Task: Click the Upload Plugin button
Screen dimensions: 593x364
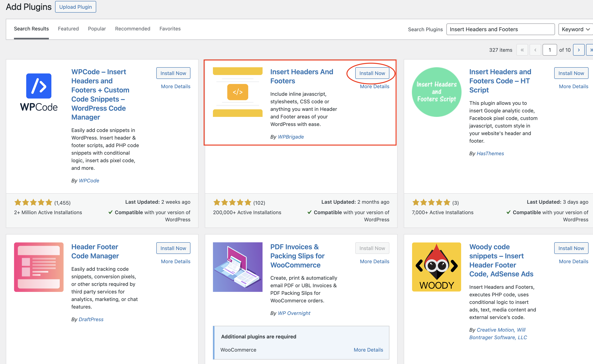Action: (x=75, y=7)
